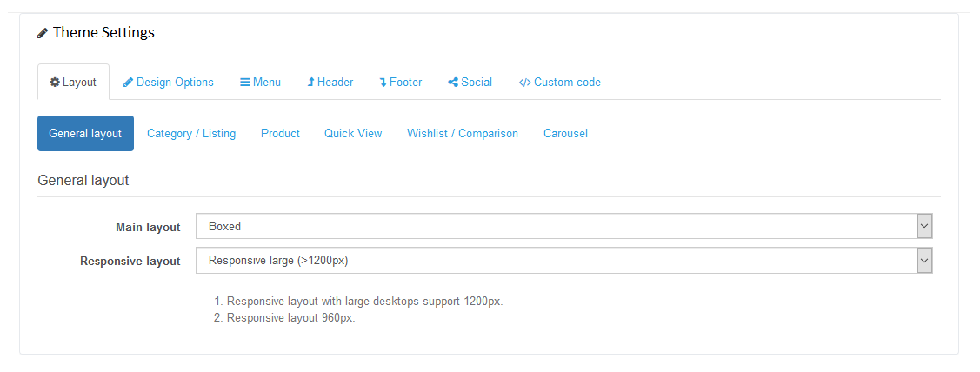
Task: Go to Category / Listing section
Action: pos(191,134)
